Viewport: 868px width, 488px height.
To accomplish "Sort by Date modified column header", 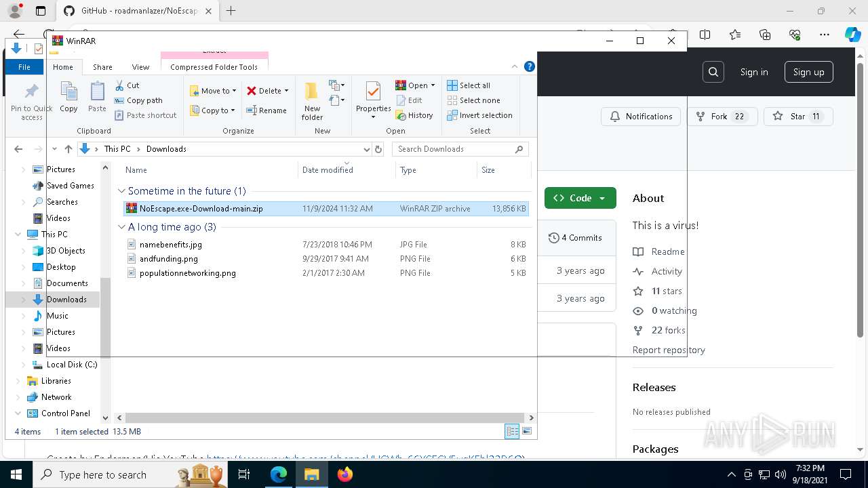I will 347,170.
